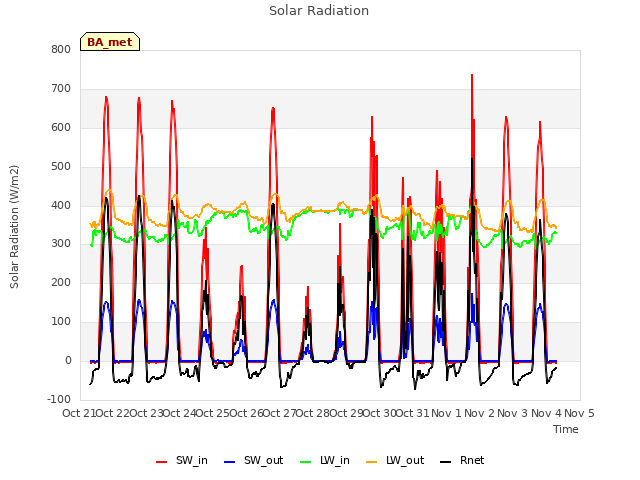This screenshot has height=480, width=640.
Task: Click the Nov 5 x-axis tick label
Action: [x=579, y=413]
